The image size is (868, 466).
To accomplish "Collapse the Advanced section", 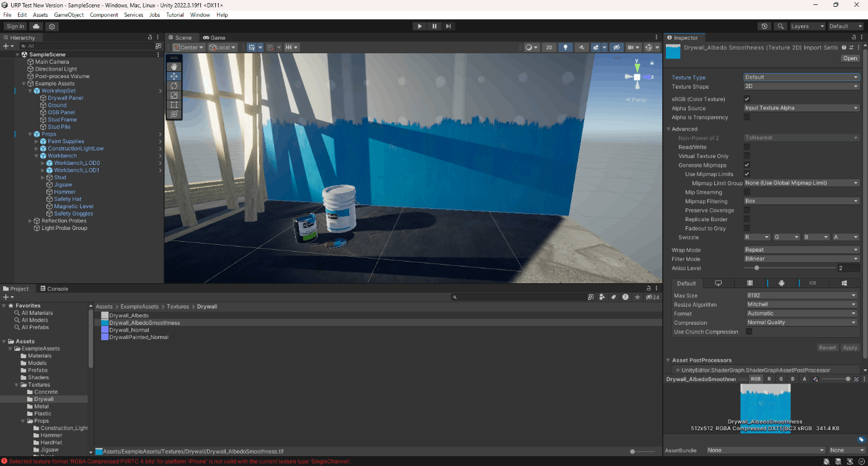I will pyautogui.click(x=669, y=129).
